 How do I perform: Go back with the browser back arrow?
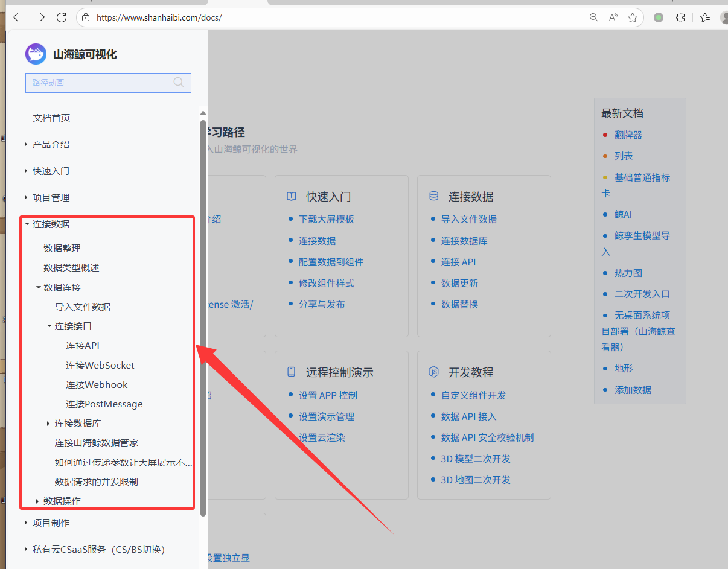click(18, 17)
